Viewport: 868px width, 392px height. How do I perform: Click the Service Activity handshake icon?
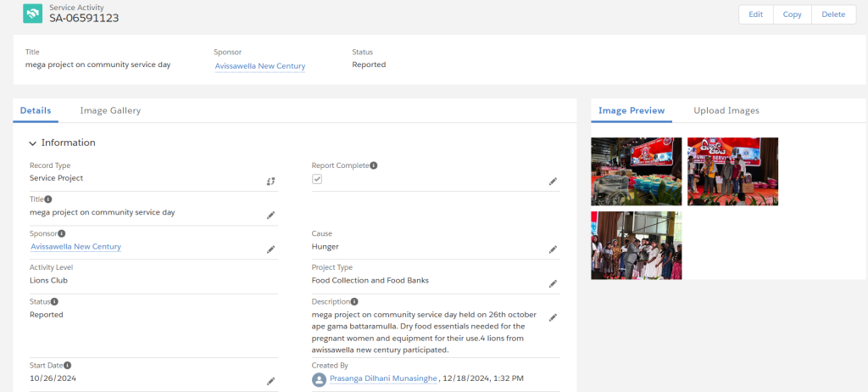pyautogui.click(x=33, y=14)
